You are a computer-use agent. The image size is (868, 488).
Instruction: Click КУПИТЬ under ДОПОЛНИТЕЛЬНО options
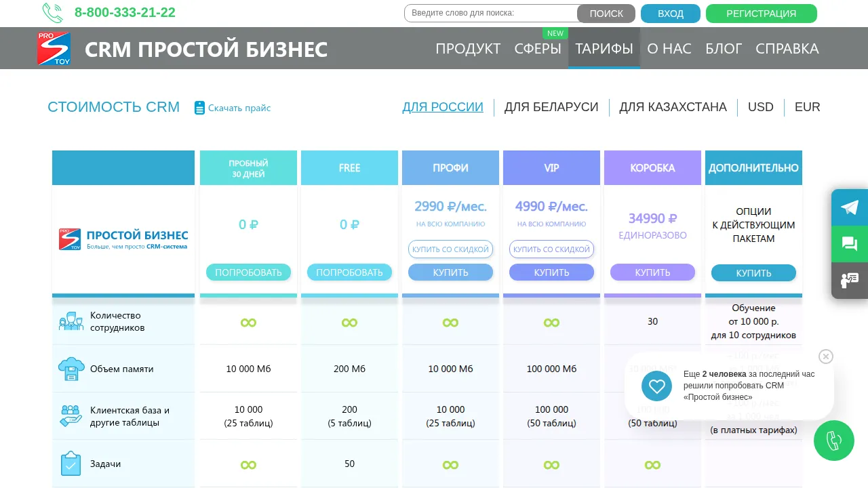pos(753,273)
